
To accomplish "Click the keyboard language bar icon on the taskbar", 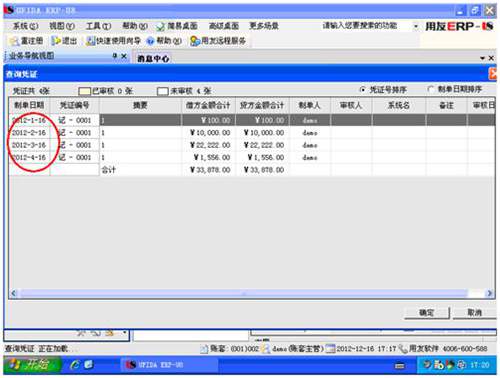I will pos(400,366).
